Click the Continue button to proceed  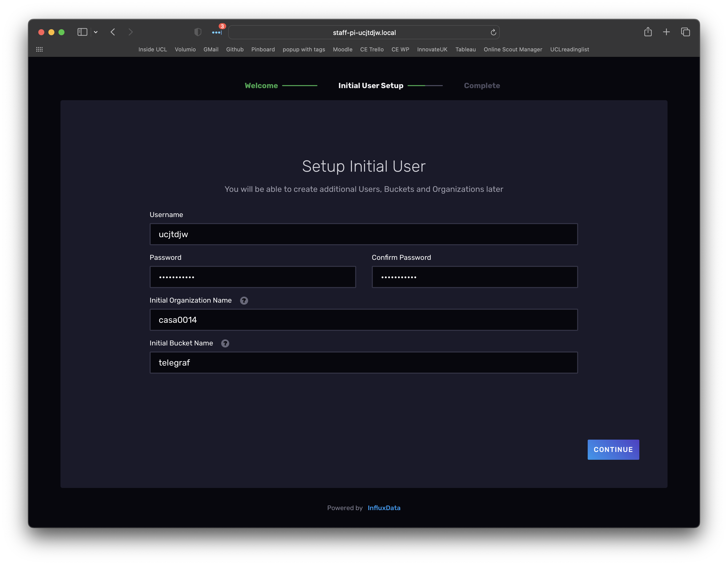[613, 449]
